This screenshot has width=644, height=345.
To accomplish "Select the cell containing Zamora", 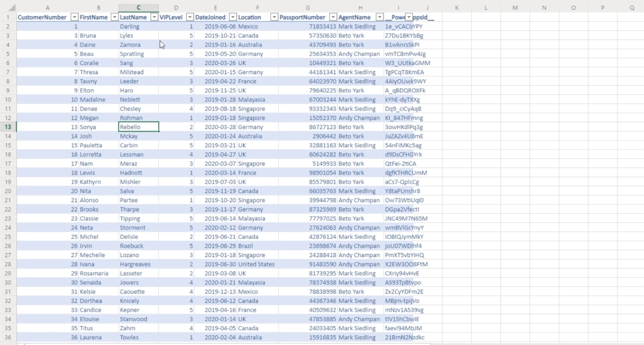I will (138, 45).
